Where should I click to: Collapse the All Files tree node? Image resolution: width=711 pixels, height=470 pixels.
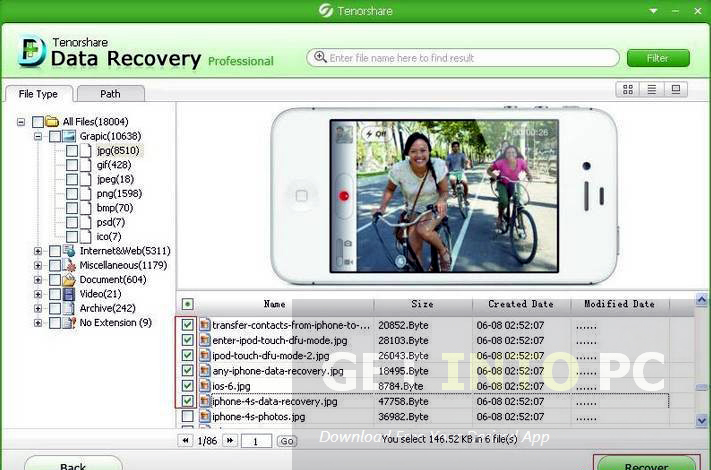pos(21,122)
